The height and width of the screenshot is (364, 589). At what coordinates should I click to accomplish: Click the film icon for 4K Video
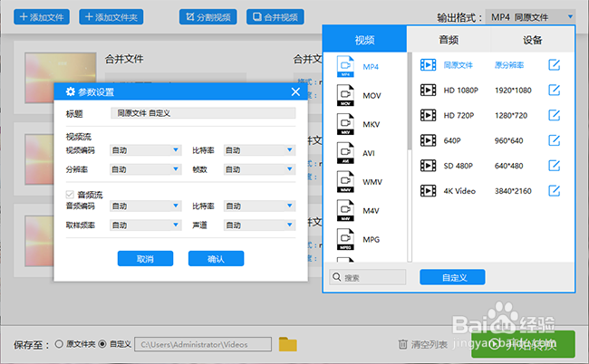click(x=428, y=191)
